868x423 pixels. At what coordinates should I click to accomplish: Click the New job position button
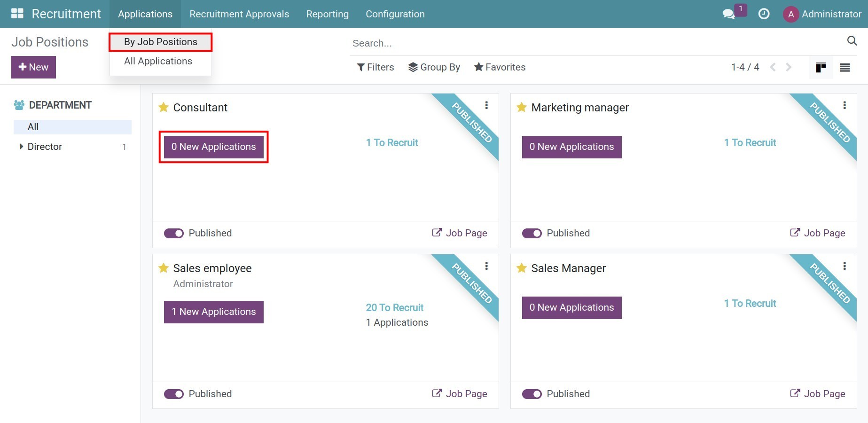[x=33, y=67]
